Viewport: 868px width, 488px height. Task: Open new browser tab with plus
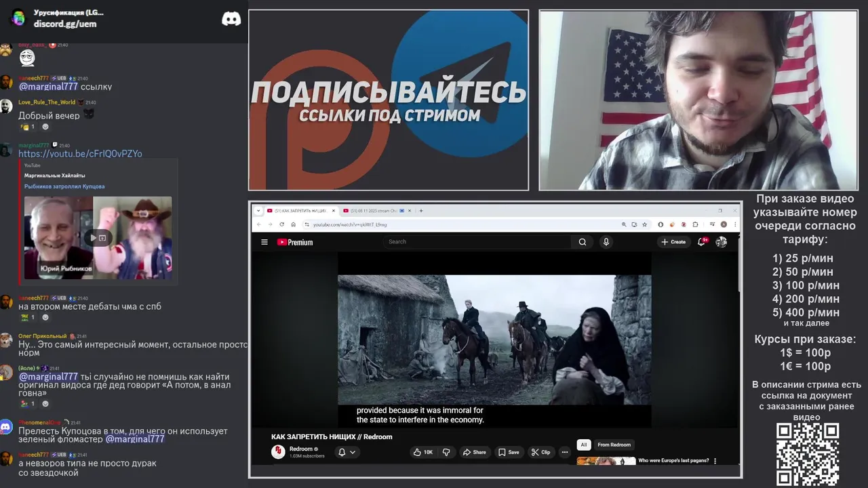(x=421, y=211)
